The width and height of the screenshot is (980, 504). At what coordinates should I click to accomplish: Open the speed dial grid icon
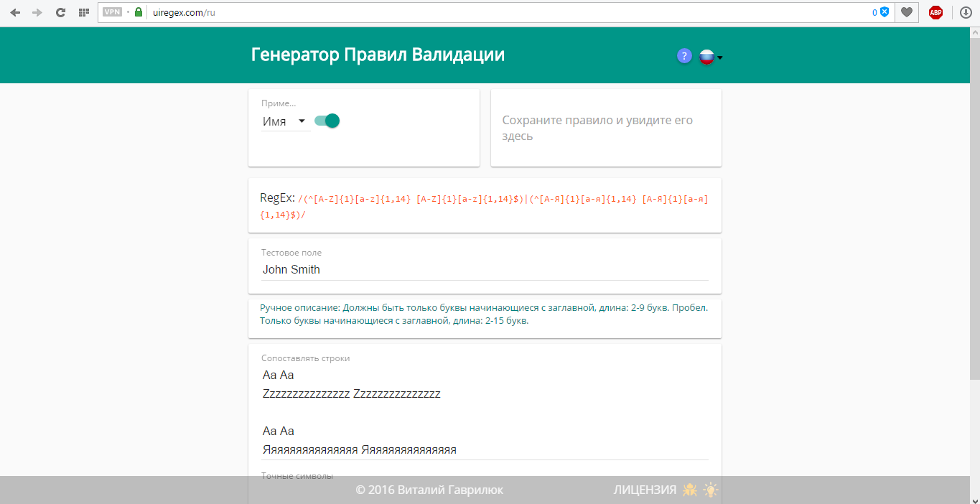(x=83, y=12)
